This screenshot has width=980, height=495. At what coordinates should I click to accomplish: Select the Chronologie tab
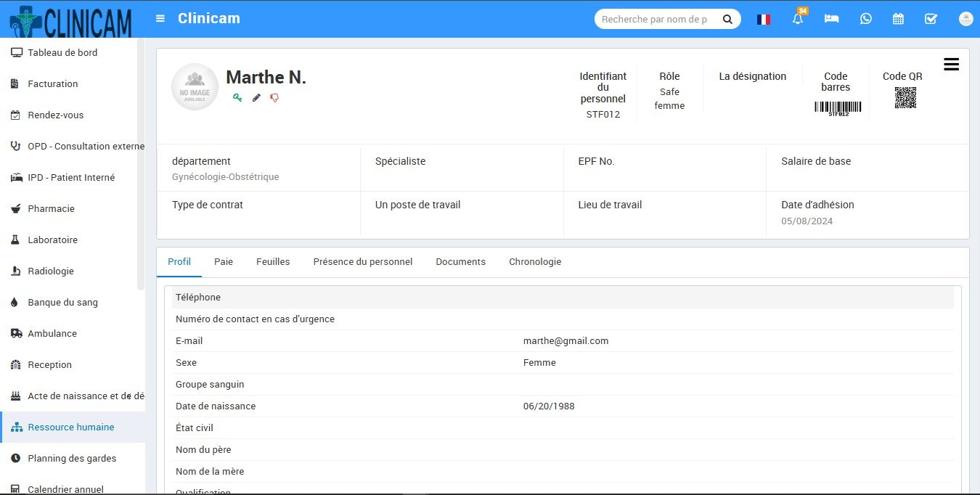(535, 261)
